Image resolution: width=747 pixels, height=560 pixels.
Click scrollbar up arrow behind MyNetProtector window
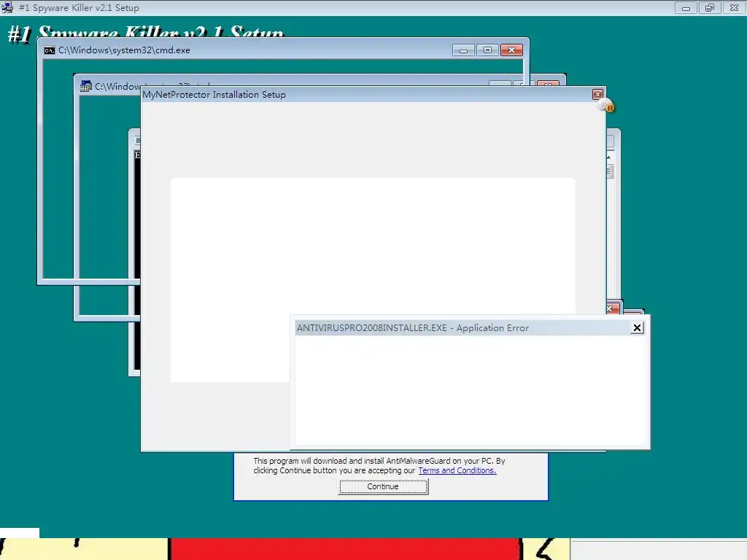coord(609,157)
